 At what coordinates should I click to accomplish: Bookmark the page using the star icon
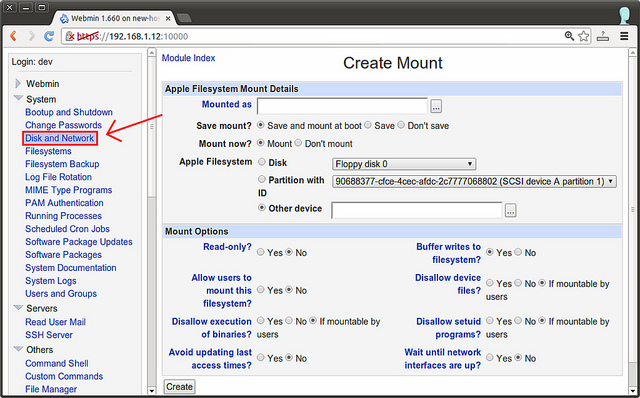[584, 36]
